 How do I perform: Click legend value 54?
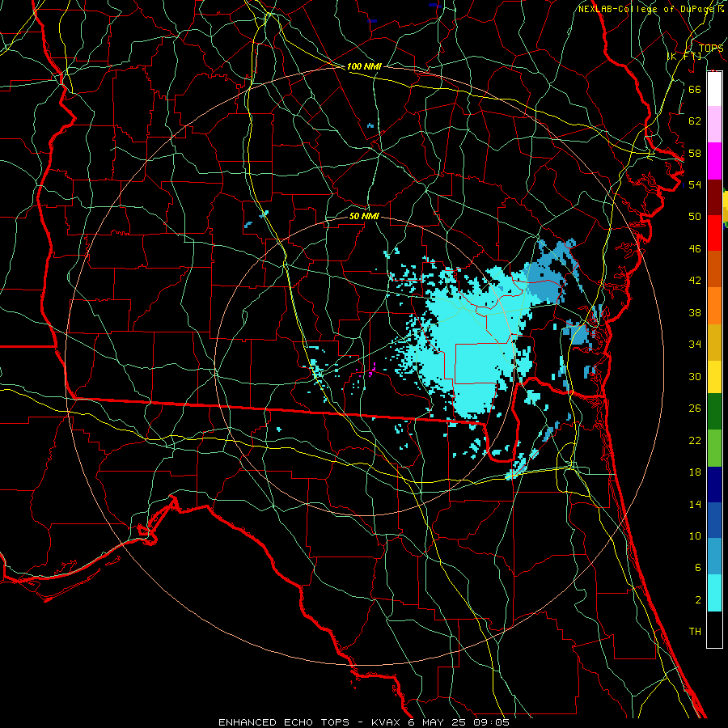(695, 184)
